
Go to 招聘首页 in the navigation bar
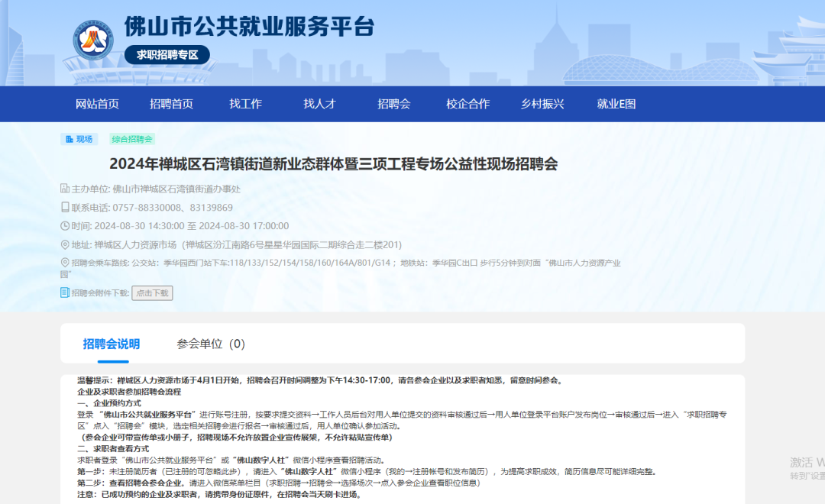click(172, 104)
